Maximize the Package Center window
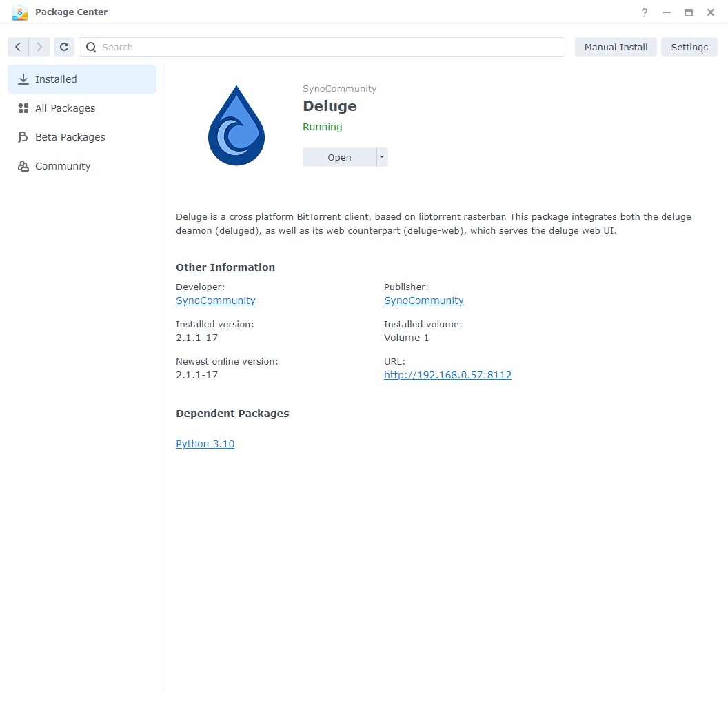Screen dimensions: 728x703 tap(689, 12)
